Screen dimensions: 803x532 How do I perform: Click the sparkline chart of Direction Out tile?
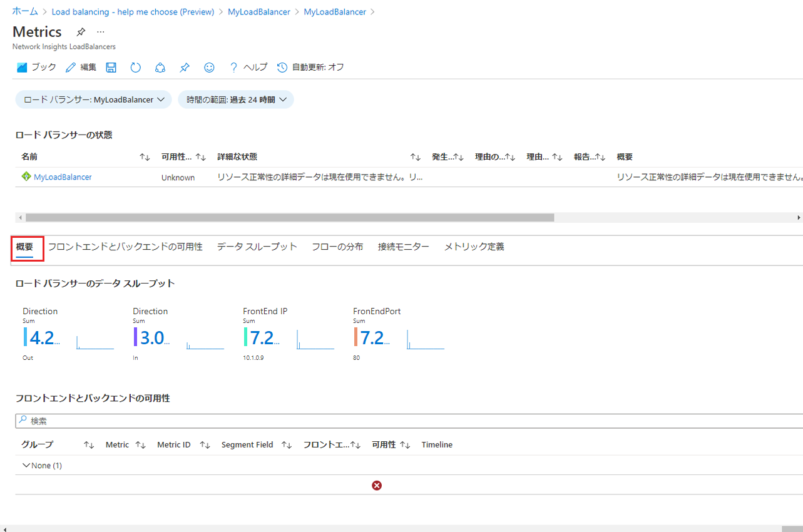pyautogui.click(x=95, y=342)
